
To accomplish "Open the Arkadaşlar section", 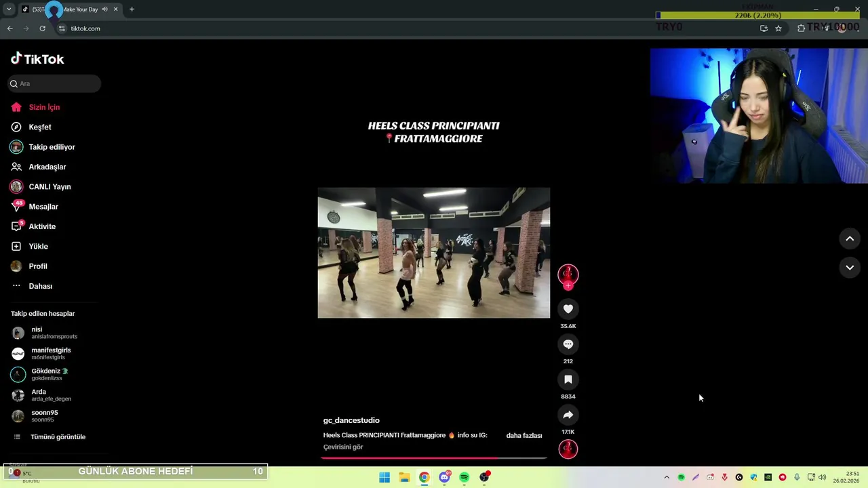I will 39,167.
